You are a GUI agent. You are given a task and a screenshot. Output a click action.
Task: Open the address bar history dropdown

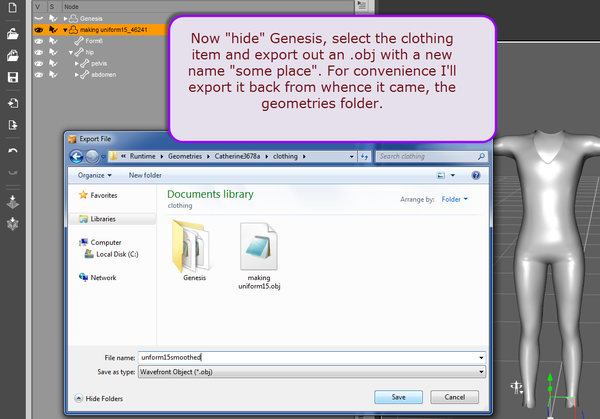(x=352, y=157)
